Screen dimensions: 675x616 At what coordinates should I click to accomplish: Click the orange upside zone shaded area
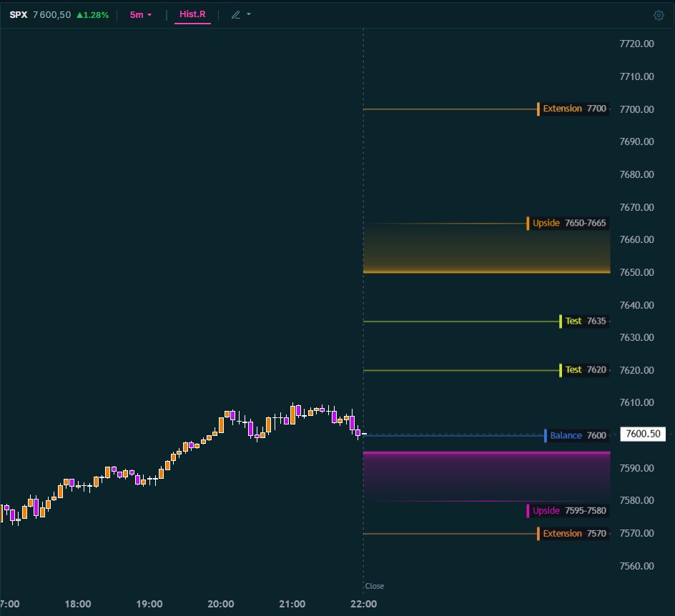[x=486, y=248]
